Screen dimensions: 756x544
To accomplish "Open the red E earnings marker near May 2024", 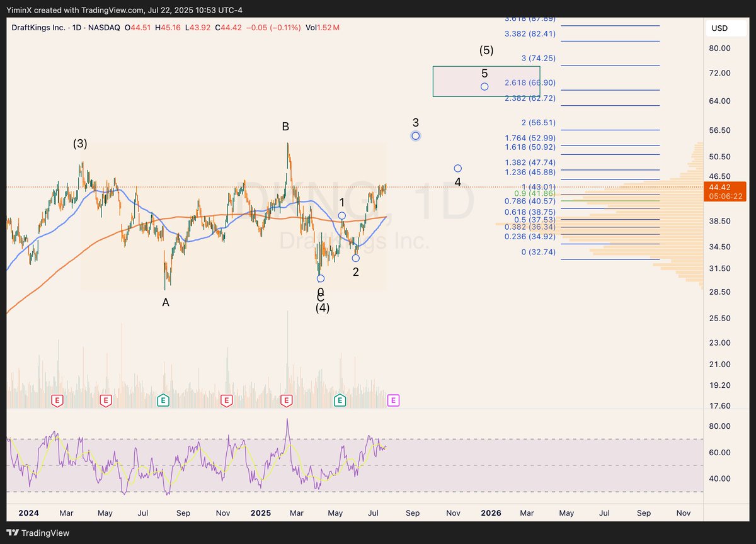I will pyautogui.click(x=106, y=400).
